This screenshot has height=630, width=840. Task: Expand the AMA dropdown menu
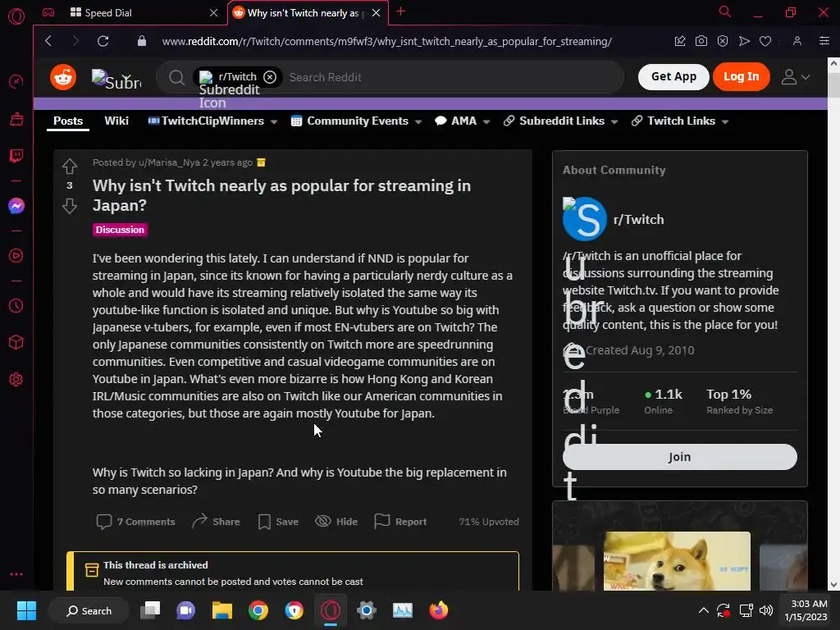[486, 121]
